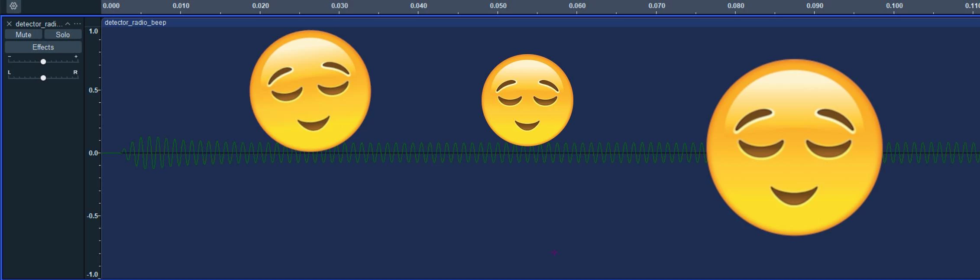Click the waveform start near 0.003 seconds
The height and width of the screenshot is (280, 980).
(x=124, y=153)
